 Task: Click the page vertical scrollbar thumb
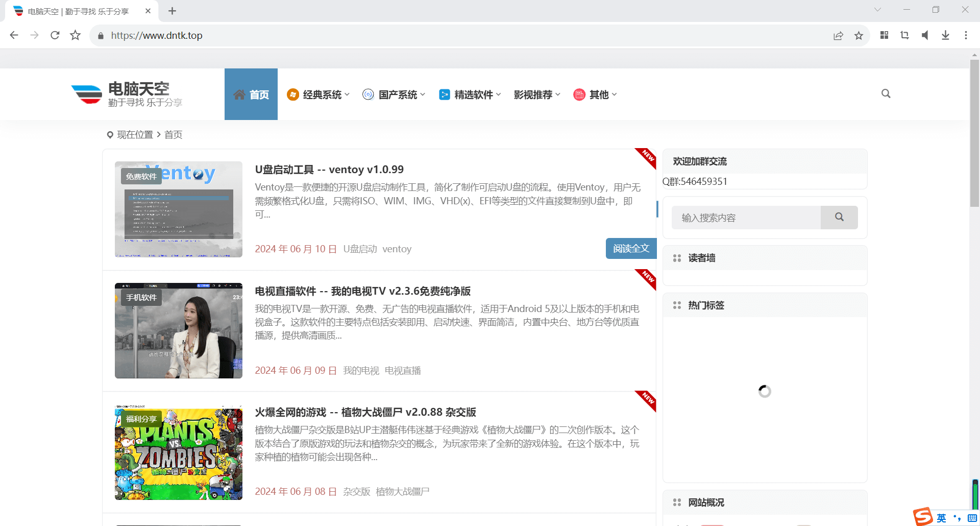click(x=974, y=133)
